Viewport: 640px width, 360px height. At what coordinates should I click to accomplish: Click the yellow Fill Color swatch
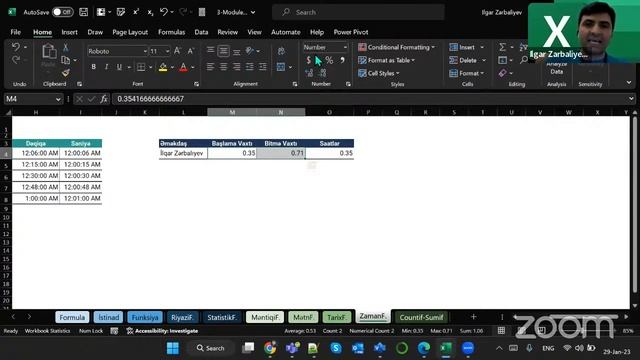[162, 67]
